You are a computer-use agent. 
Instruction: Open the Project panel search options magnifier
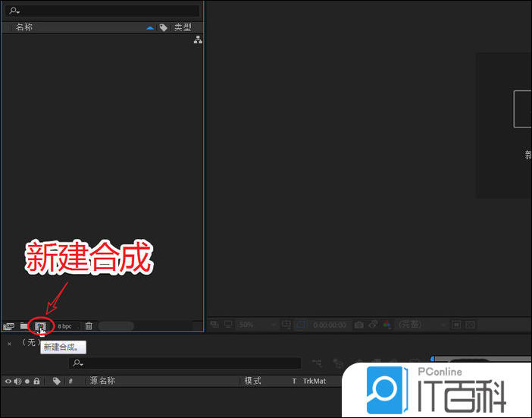(x=14, y=11)
